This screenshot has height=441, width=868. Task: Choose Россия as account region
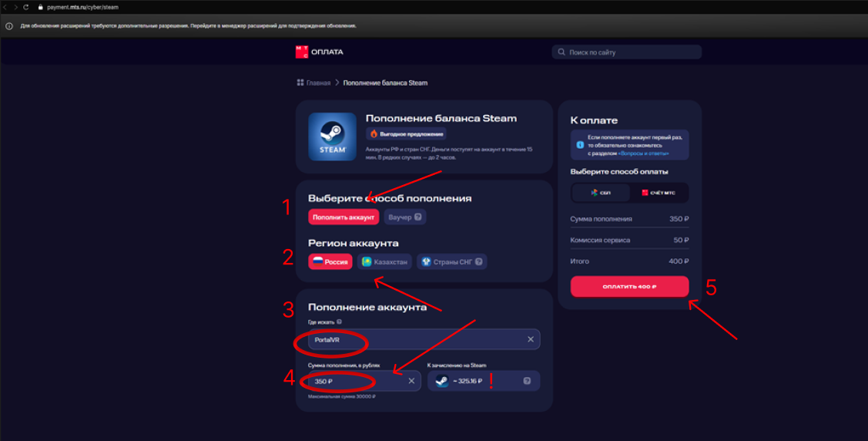coord(330,262)
